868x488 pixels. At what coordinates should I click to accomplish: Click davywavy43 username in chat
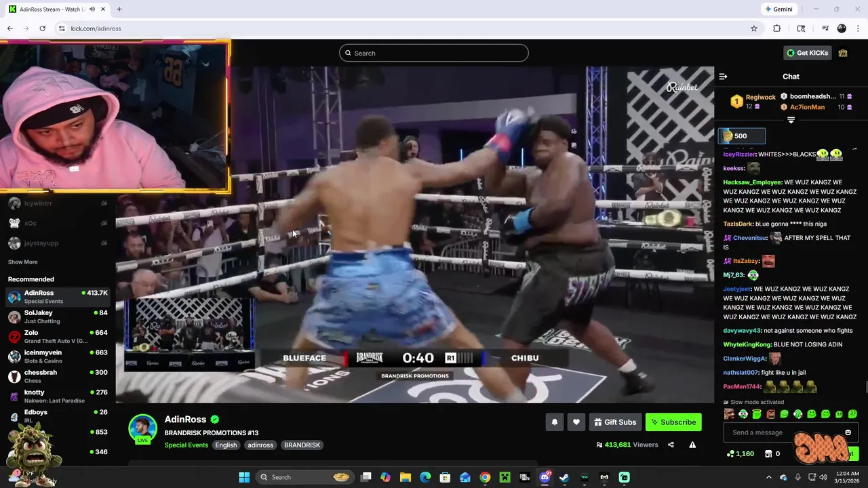[x=742, y=331]
